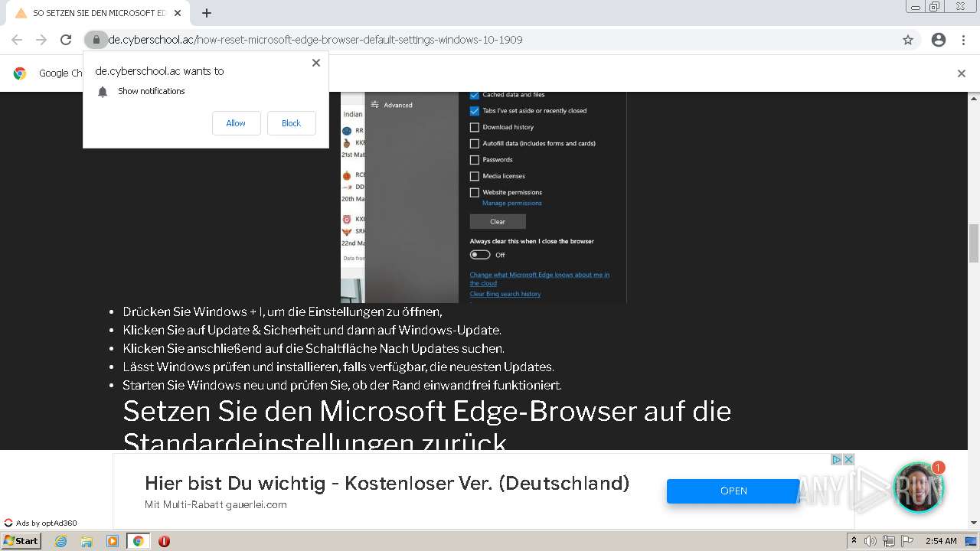Image resolution: width=980 pixels, height=551 pixels.
Task: Open the file explorer taskbar icon
Action: [x=87, y=541]
